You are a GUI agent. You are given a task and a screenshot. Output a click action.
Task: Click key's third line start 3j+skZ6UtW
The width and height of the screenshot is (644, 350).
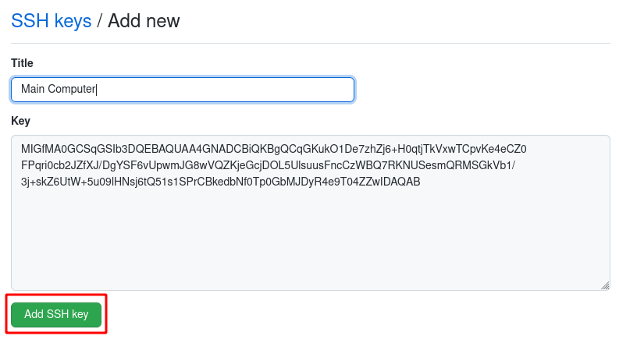tap(48, 182)
